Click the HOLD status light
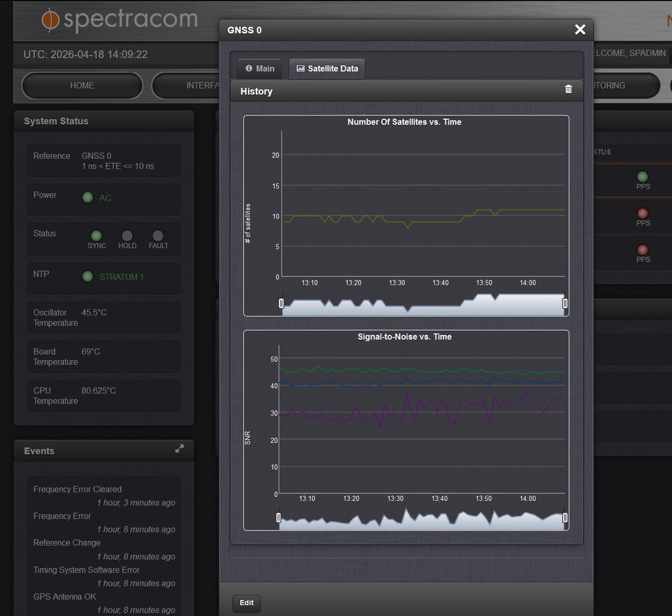 [127, 236]
